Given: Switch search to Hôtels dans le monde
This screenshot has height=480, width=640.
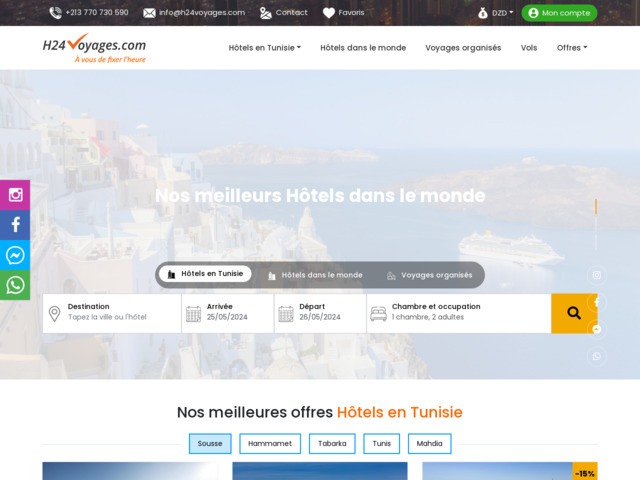Looking at the screenshot, I should click(x=314, y=275).
